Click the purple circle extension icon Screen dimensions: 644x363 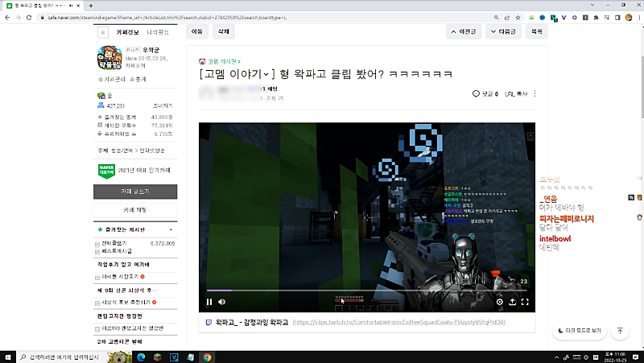point(575,18)
